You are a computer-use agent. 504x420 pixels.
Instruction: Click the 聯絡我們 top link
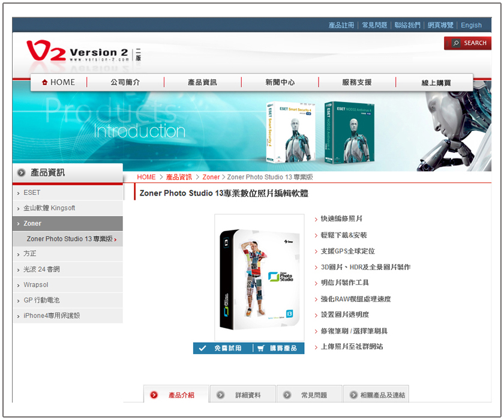[407, 25]
